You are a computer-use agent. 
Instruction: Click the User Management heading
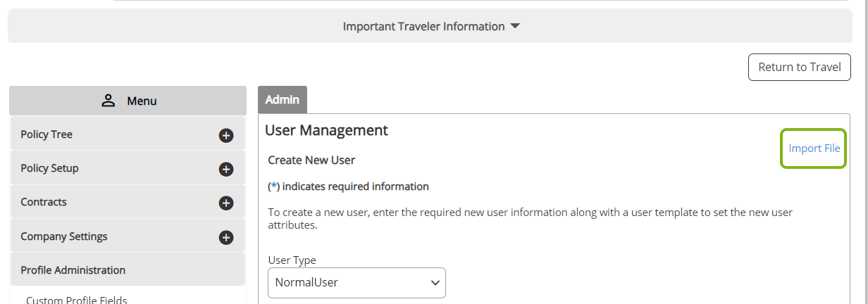point(326,130)
